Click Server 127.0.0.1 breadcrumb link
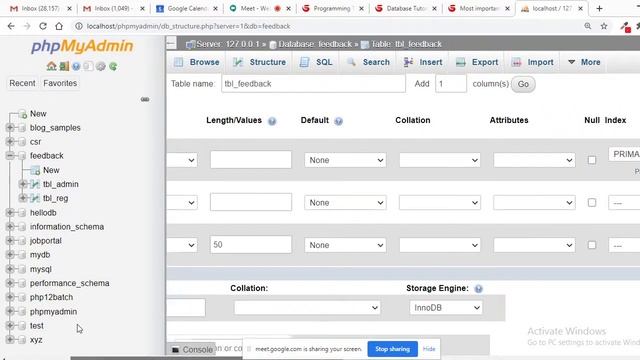The image size is (640, 360). pos(227,44)
